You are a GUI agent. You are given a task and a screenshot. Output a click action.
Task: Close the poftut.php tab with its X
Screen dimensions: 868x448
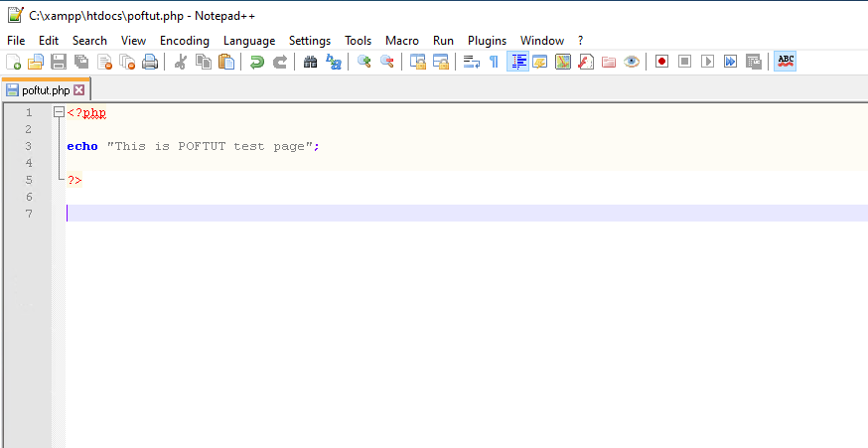tap(79, 90)
